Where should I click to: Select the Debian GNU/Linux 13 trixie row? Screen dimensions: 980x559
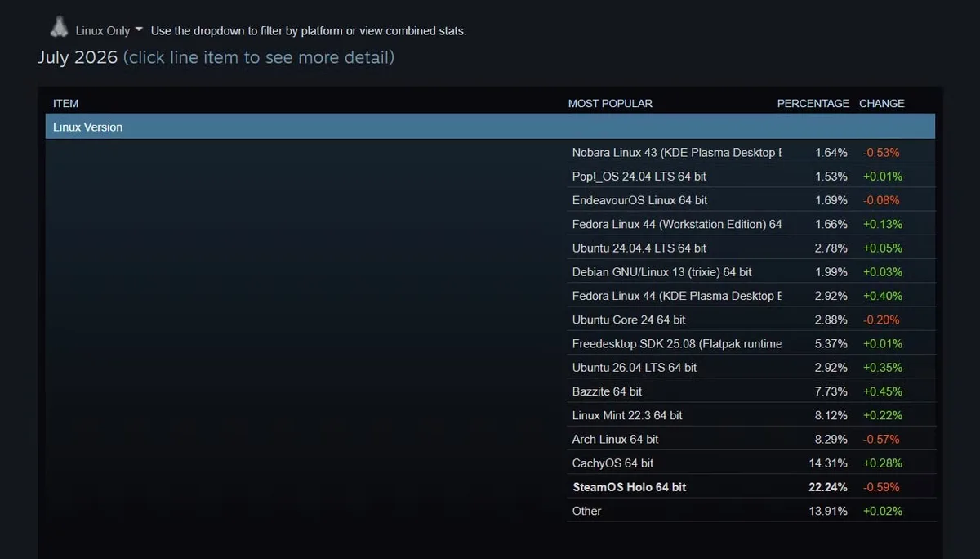coord(751,272)
